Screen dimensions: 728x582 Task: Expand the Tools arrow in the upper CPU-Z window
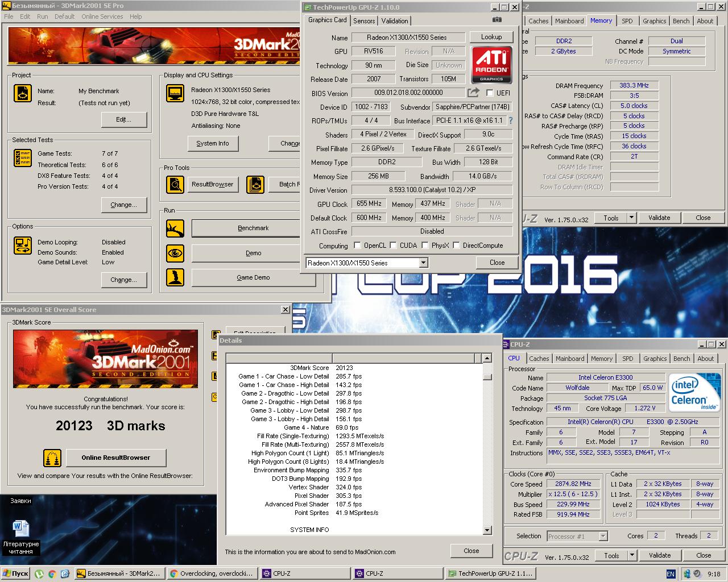tap(631, 218)
